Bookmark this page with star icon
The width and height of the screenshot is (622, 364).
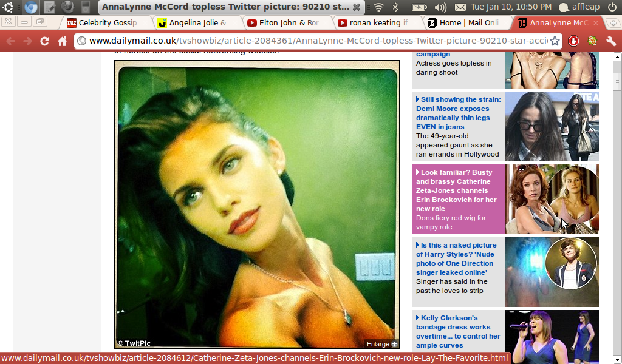point(555,41)
